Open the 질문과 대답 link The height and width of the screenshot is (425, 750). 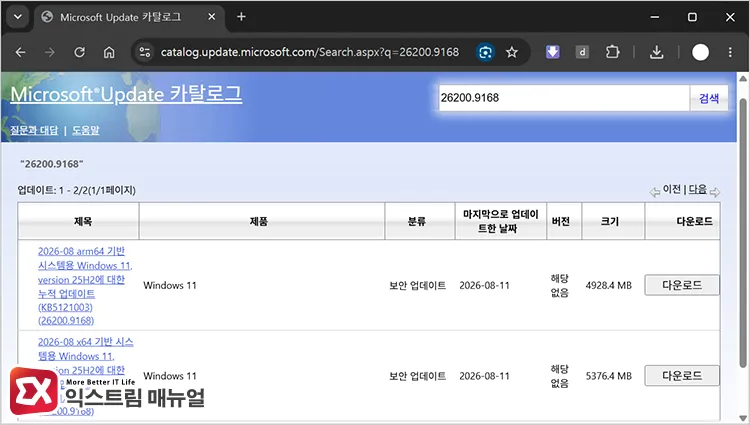(34, 130)
